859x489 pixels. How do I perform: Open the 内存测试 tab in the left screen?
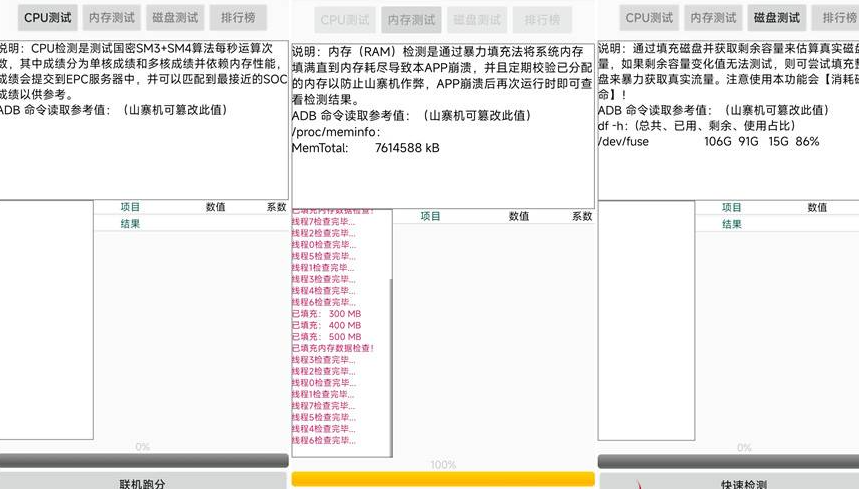112,18
